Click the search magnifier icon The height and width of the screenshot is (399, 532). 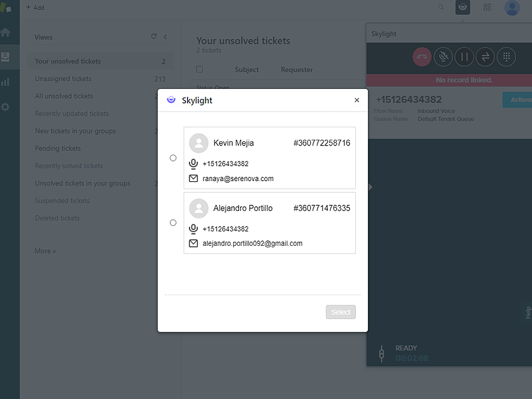(441, 7)
